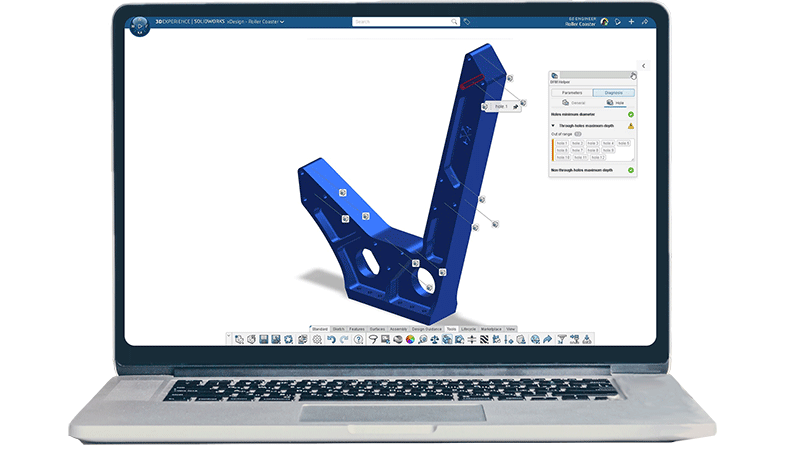Open the Assembly toolbar tab

[398, 329]
